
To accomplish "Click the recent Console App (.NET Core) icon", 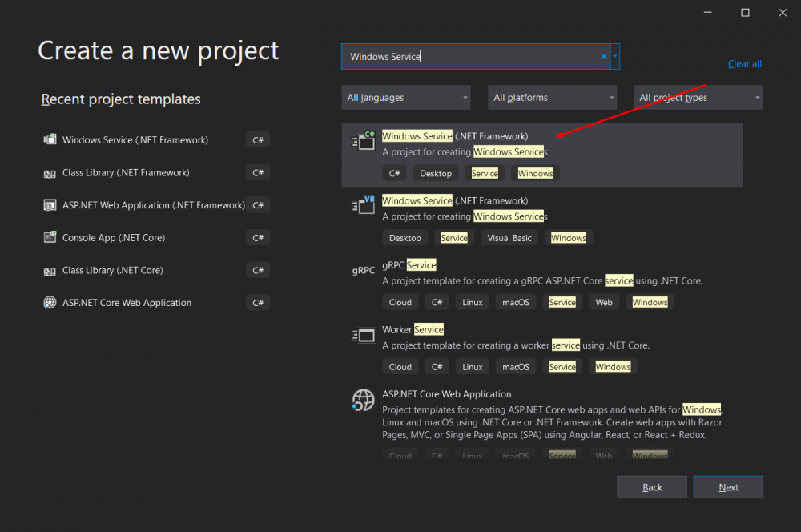I will pyautogui.click(x=49, y=238).
